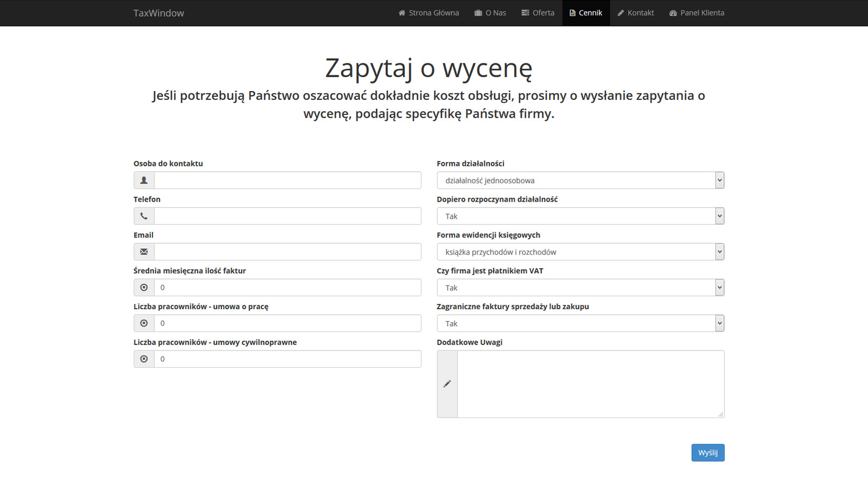Open the Zagraniczne faktury sprzedaży lub zakupu dropdown
The height and width of the screenshot is (488, 868).
click(x=580, y=323)
